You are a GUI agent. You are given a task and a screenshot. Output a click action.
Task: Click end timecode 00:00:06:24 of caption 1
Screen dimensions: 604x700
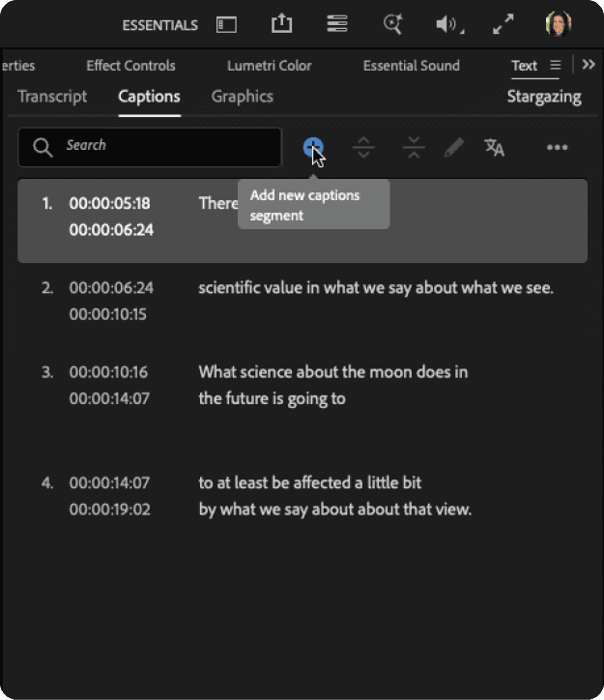pos(111,230)
